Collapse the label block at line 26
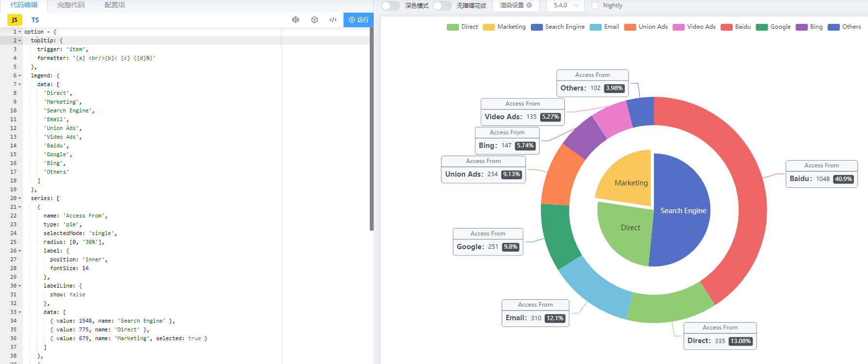 20,251
